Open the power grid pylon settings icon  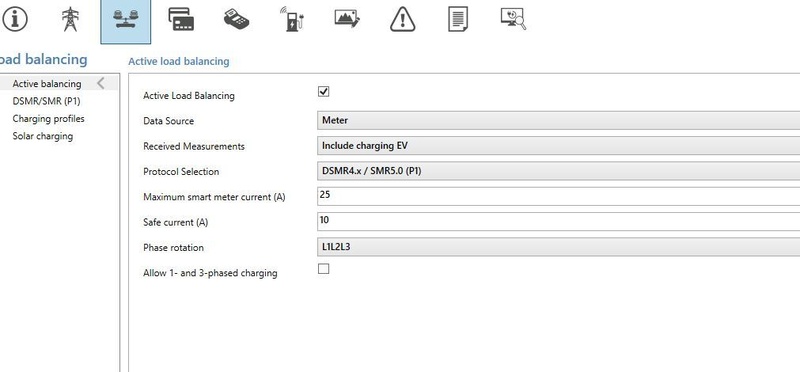pos(70,19)
